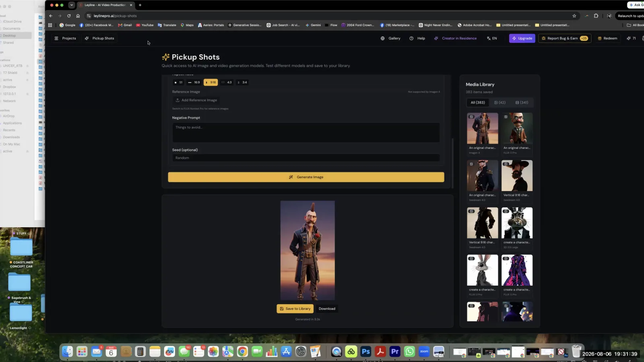Open a new browser tab with plus
This screenshot has width=644, height=362.
140,5
